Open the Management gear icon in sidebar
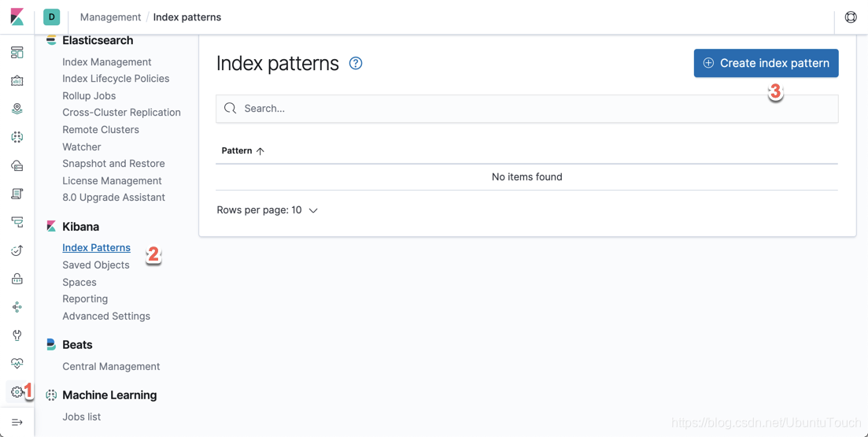This screenshot has height=437, width=868. click(17, 392)
